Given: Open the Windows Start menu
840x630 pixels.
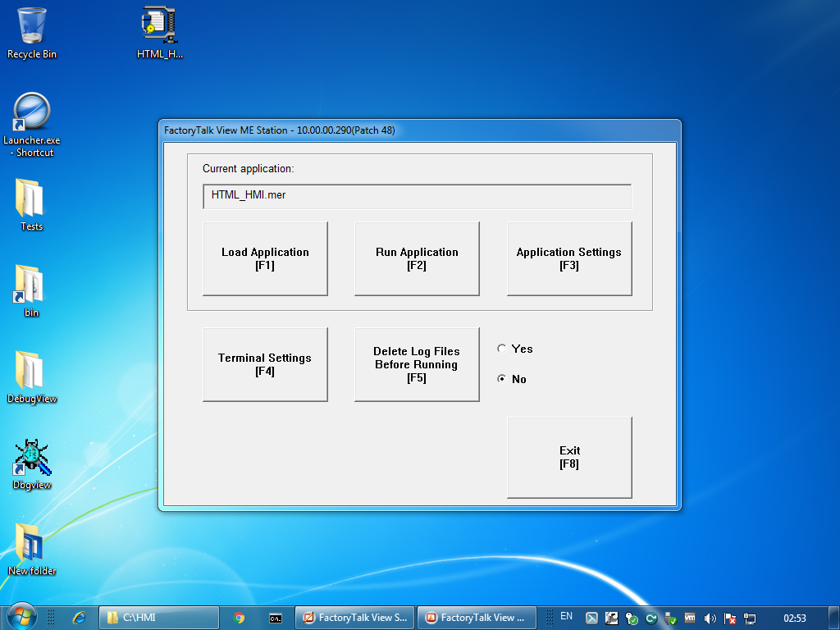Looking at the screenshot, I should click(x=21, y=617).
